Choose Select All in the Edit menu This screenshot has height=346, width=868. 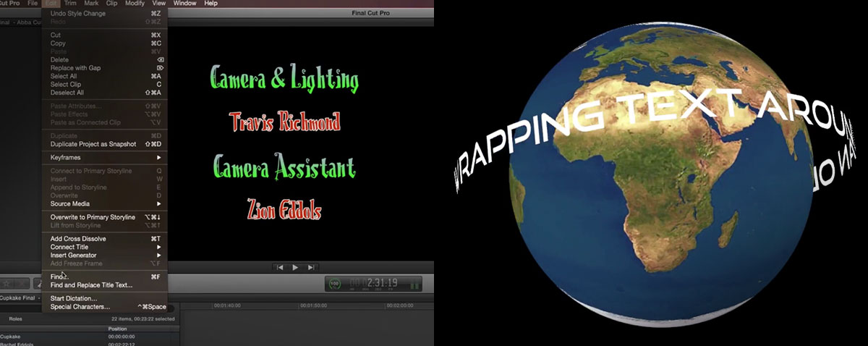tap(105, 76)
